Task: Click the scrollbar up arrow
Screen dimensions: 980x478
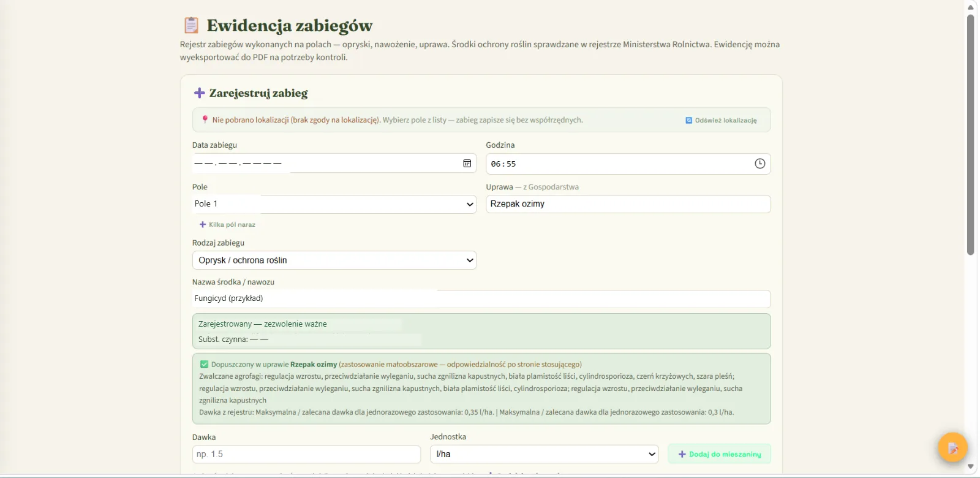Action: click(970, 7)
